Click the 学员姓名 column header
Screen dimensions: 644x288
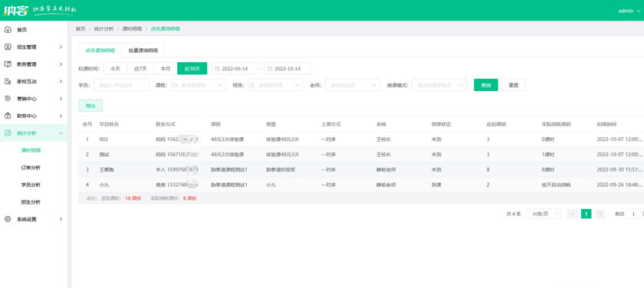pyautogui.click(x=109, y=124)
